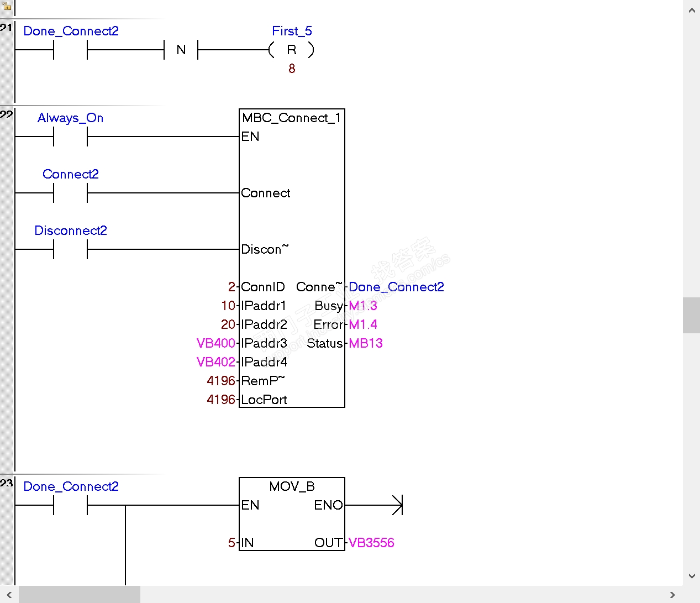This screenshot has width=700, height=603.
Task: Click the horizontal scrollbar right arrow
Action: click(x=672, y=595)
